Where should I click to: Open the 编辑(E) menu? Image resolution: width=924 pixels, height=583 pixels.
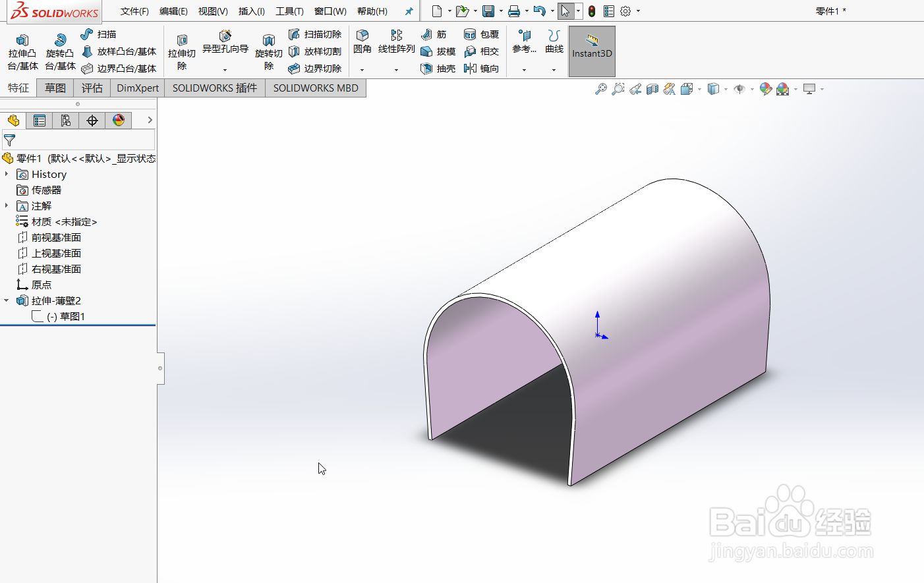173,11
